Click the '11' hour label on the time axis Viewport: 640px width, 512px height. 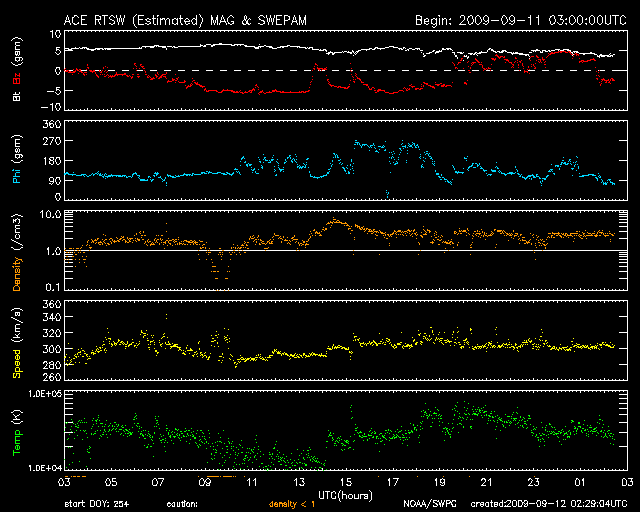click(x=252, y=482)
